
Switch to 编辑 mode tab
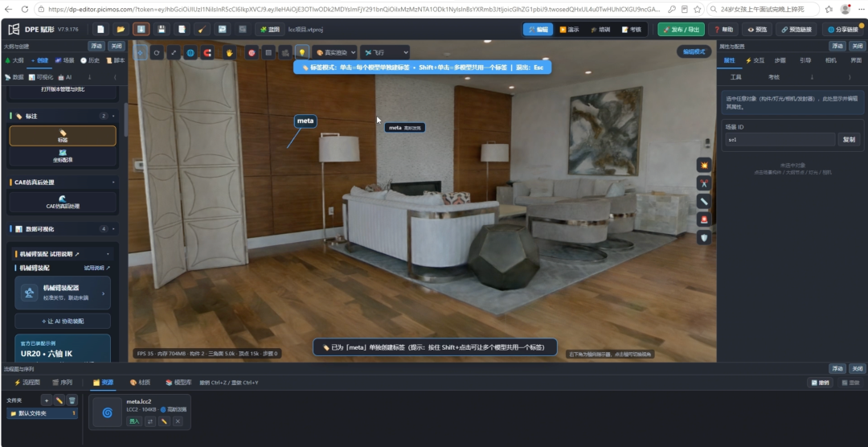(538, 30)
